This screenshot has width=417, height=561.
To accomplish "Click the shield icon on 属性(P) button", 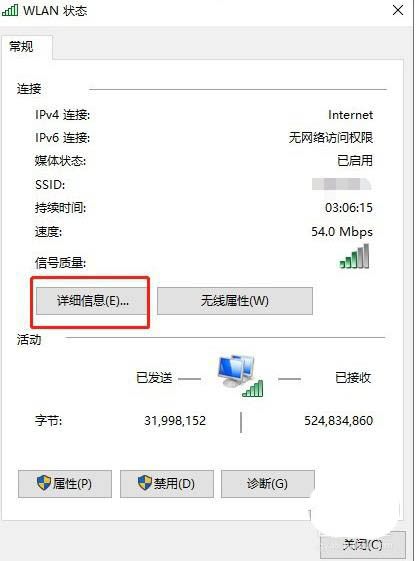I will [x=44, y=483].
